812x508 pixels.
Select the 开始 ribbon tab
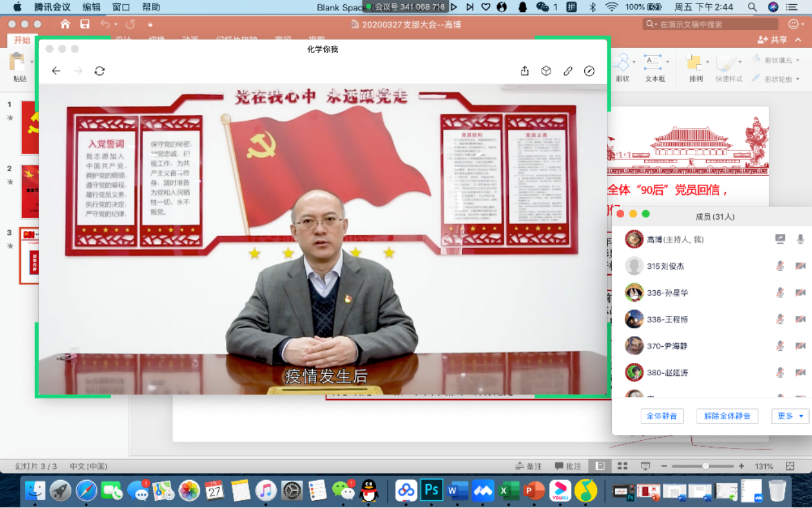[x=22, y=40]
